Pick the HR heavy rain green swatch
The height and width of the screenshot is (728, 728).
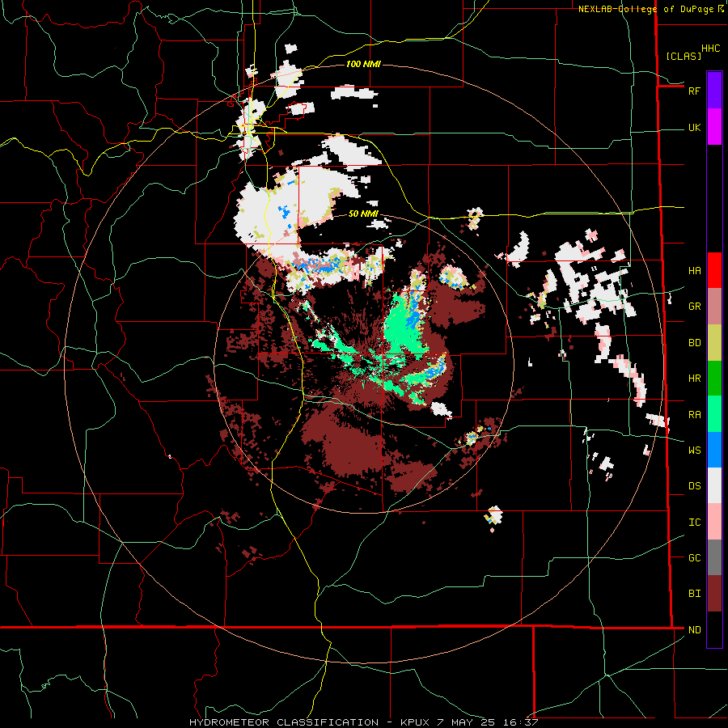[714, 379]
